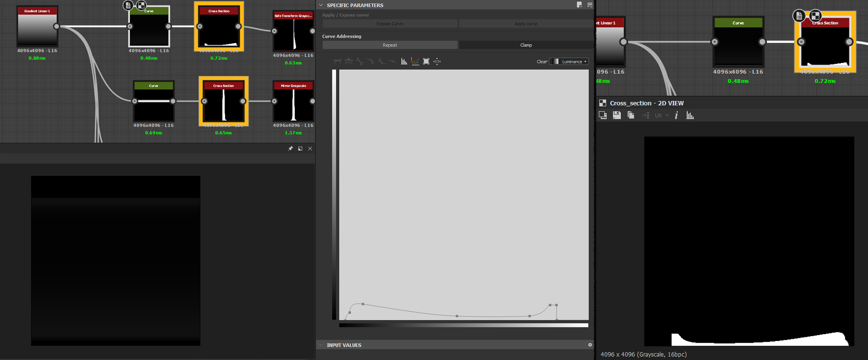Click the green 1.37ms timing under Mirror Grayscale

293,133
